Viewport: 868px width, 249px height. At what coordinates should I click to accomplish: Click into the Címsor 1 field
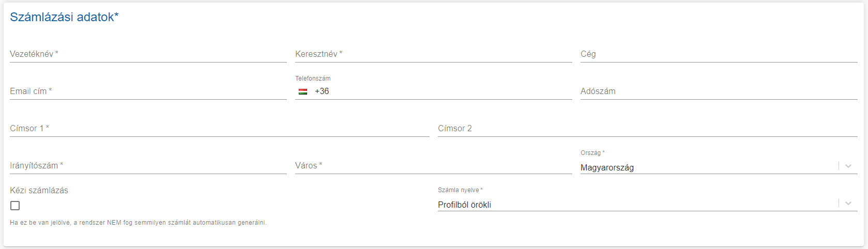point(220,129)
